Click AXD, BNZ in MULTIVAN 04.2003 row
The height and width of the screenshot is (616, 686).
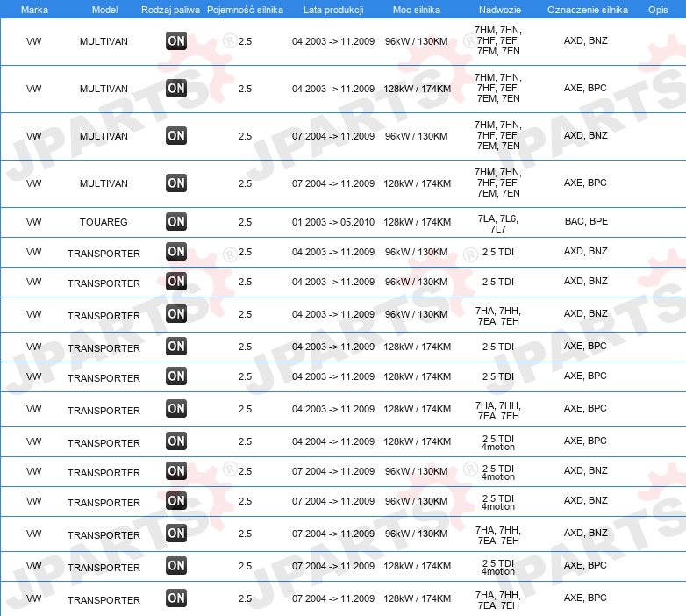coord(586,40)
